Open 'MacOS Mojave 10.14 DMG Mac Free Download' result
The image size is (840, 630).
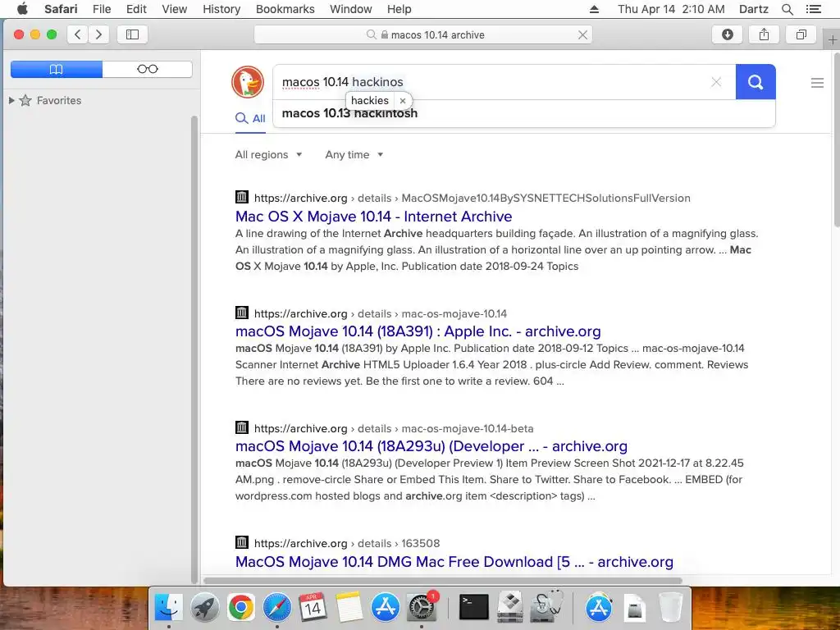[x=454, y=561]
